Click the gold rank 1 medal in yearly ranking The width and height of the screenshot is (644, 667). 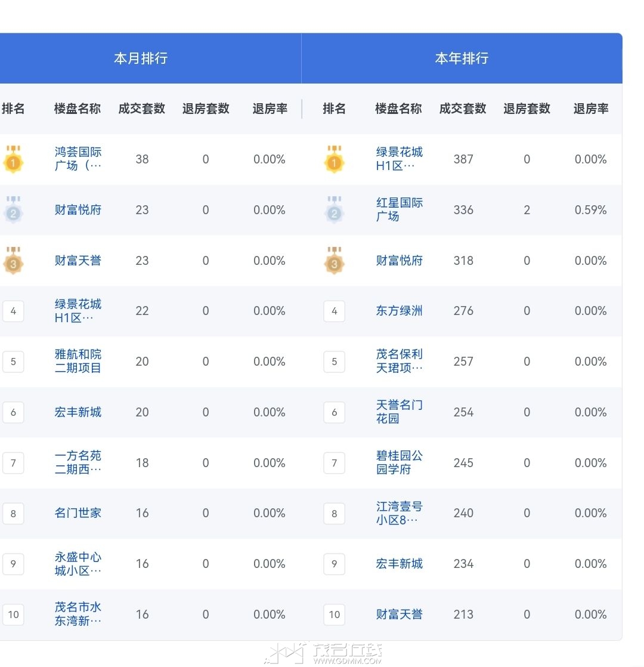(334, 160)
